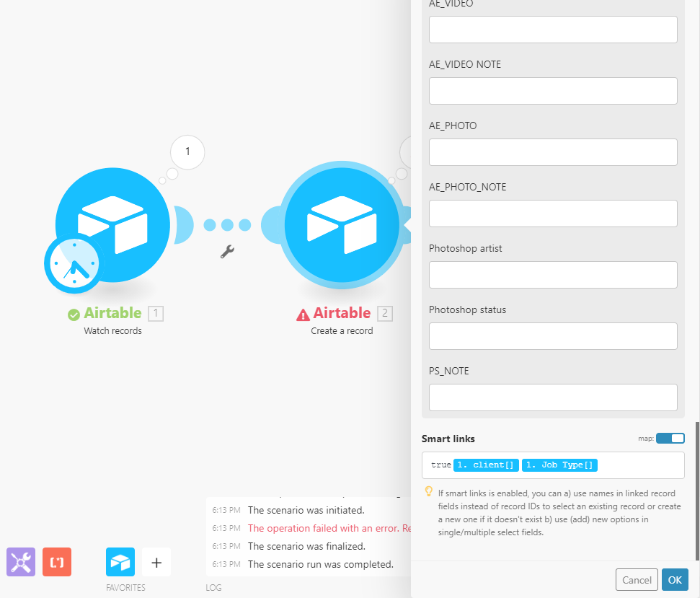
Task: Click the dotted connector between modules
Action: pyautogui.click(x=227, y=224)
